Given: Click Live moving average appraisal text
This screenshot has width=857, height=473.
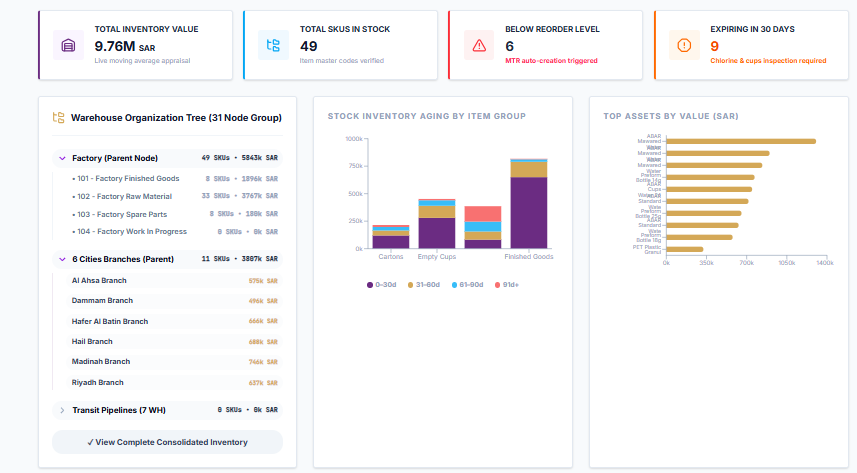Looking at the screenshot, I should pos(142,61).
